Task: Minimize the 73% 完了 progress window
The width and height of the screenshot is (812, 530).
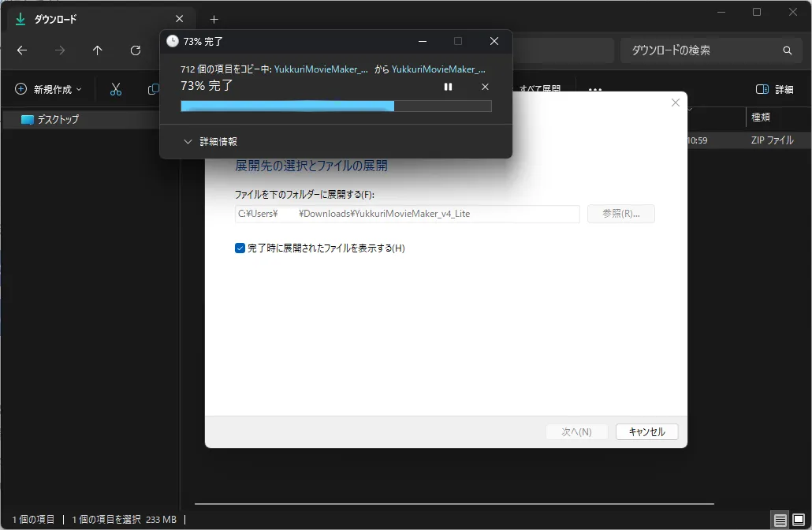Action: [x=423, y=41]
